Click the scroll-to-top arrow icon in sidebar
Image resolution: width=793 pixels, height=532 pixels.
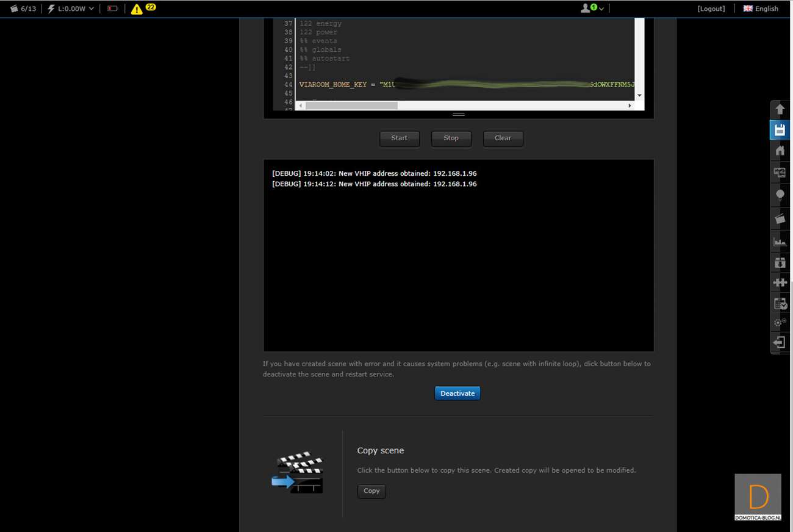(x=780, y=110)
